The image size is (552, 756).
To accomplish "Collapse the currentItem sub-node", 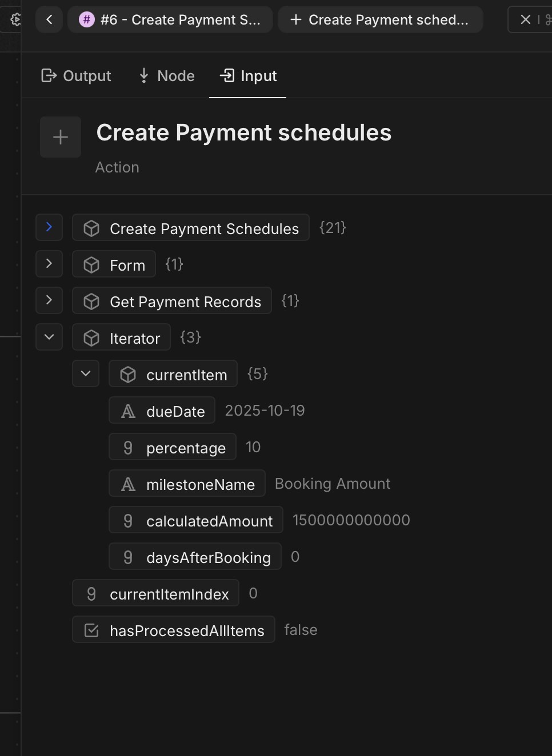I will [x=86, y=373].
